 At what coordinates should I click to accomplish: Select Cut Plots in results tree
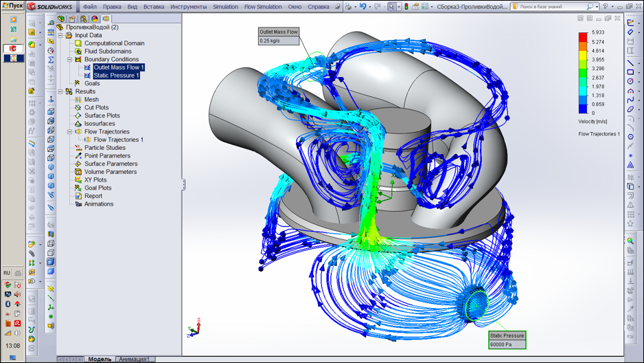tap(96, 107)
